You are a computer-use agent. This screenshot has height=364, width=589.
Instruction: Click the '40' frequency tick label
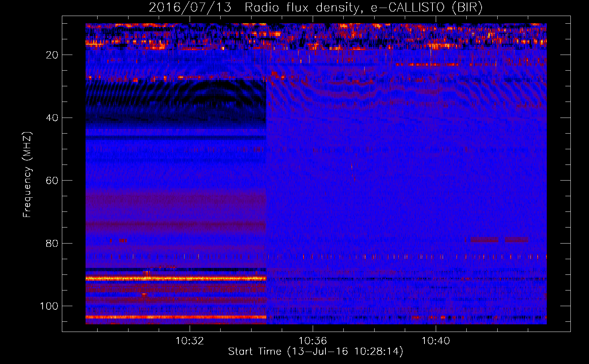point(52,118)
